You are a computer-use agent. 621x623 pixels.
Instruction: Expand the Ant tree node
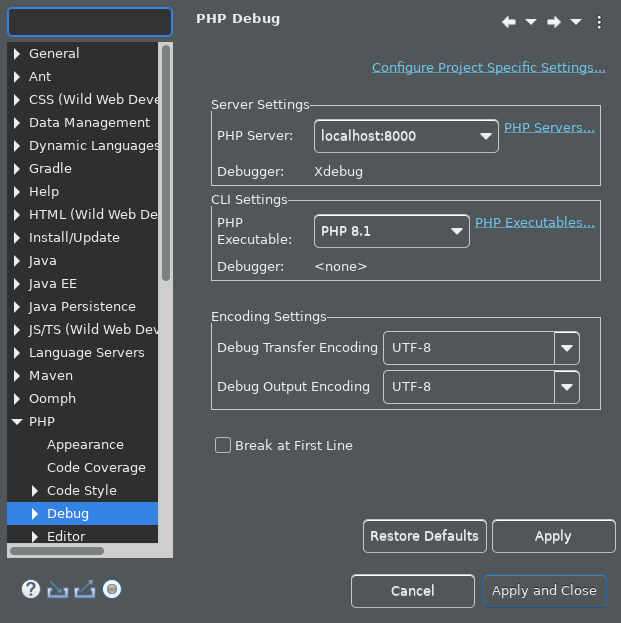[x=17, y=77]
